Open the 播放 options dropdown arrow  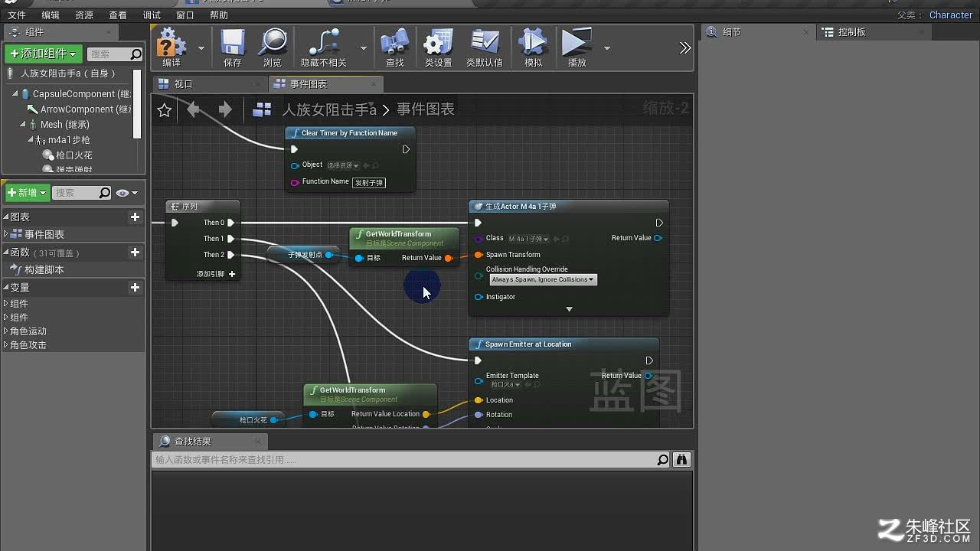[x=607, y=48]
